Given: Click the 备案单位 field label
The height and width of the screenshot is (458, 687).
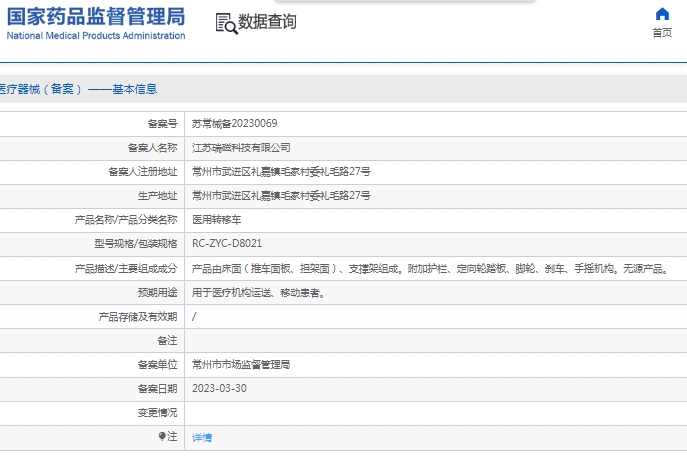Looking at the screenshot, I should [x=158, y=365].
